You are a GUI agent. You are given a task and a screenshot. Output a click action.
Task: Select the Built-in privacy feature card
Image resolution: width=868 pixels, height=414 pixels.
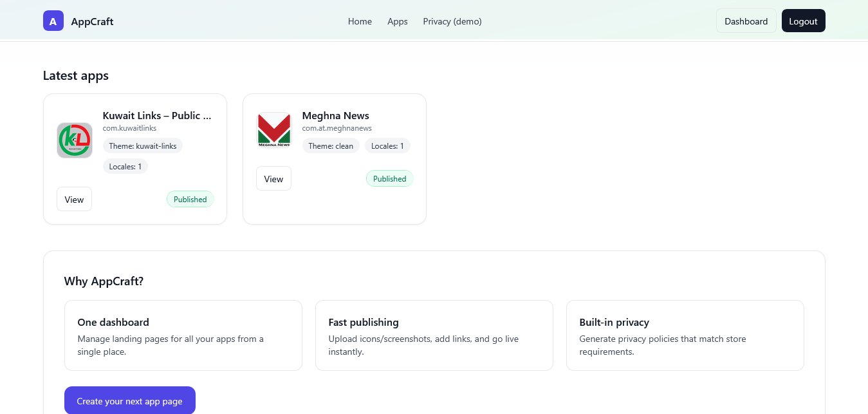pos(685,335)
